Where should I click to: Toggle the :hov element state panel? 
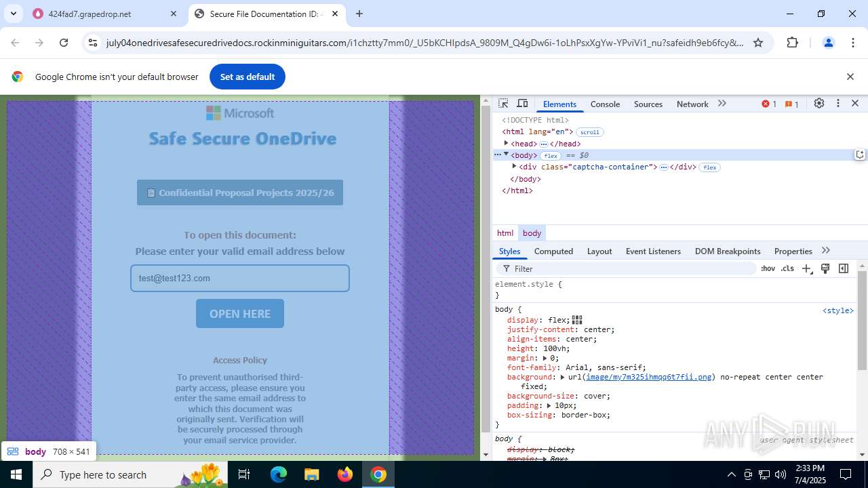[768, 268]
